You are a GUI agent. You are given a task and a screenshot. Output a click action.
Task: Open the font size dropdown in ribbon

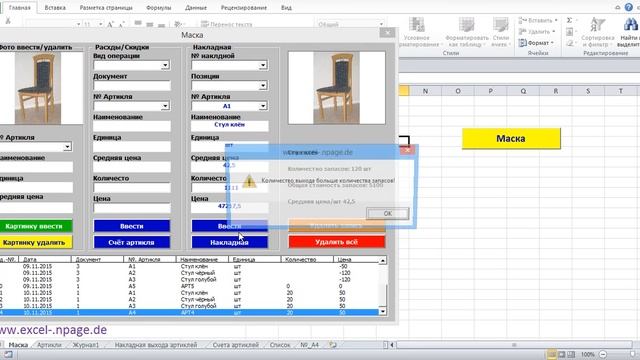coord(100,24)
